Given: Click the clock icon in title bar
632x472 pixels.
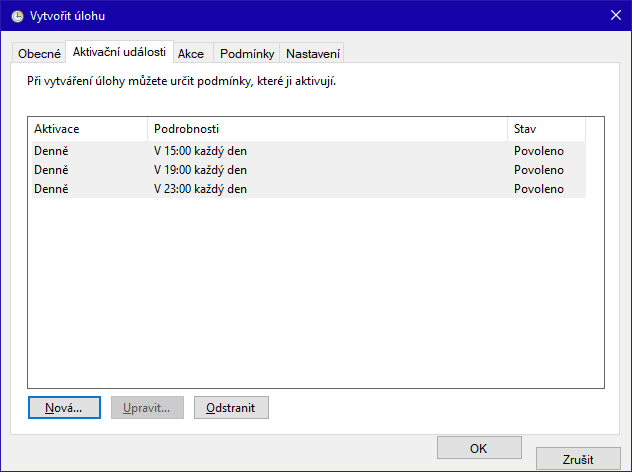Looking at the screenshot, I should pos(17,16).
